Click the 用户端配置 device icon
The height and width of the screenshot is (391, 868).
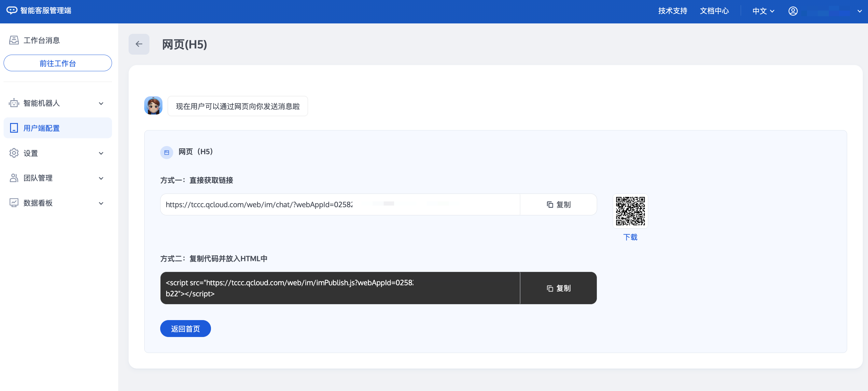[14, 128]
